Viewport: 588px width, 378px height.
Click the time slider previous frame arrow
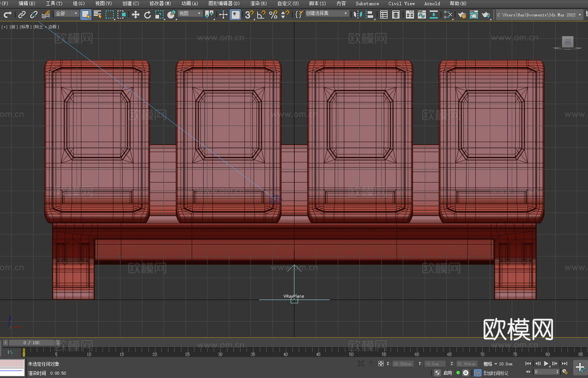[x=6, y=343]
